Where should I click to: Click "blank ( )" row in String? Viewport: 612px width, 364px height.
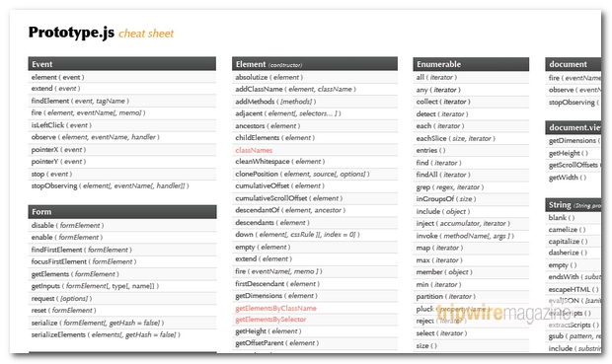tap(573, 218)
